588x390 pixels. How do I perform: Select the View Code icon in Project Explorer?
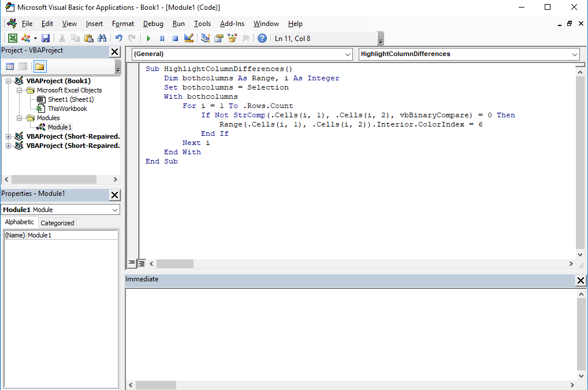[10, 65]
